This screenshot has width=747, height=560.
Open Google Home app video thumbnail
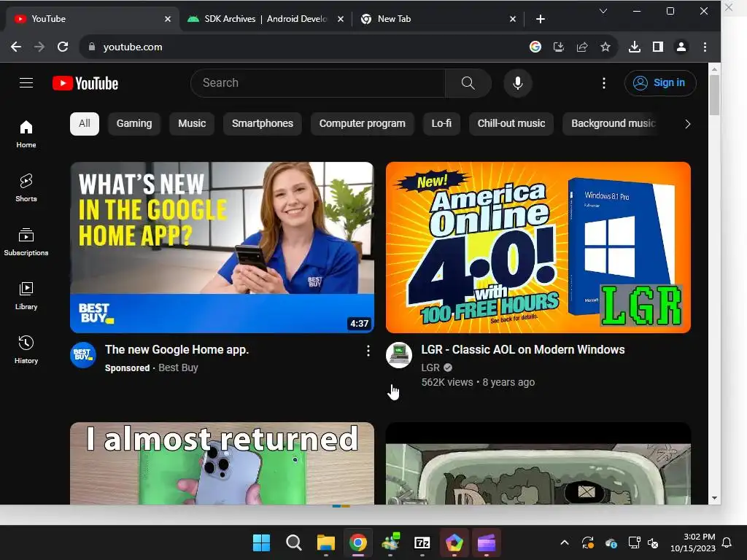(222, 247)
